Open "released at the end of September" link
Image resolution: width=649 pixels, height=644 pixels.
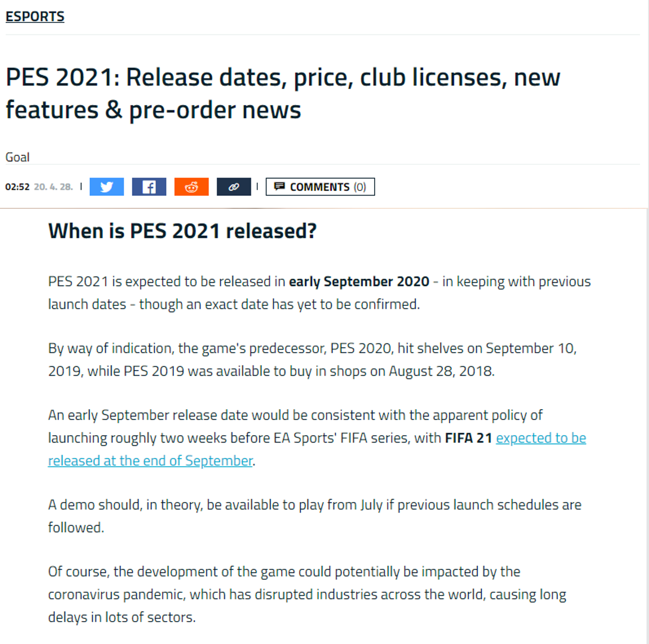tap(150, 461)
